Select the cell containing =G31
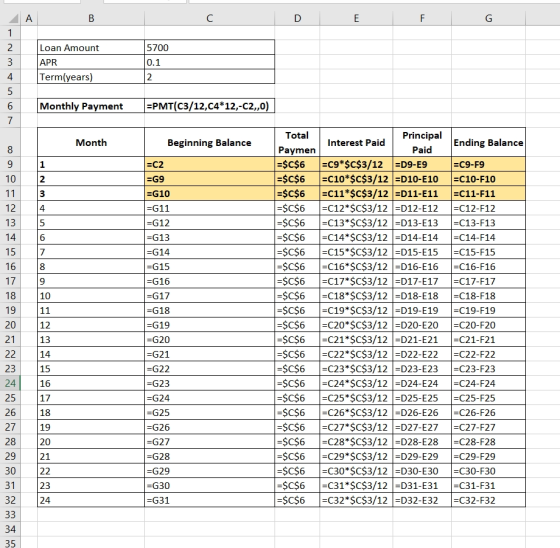The width and height of the screenshot is (560, 548). pos(210,500)
